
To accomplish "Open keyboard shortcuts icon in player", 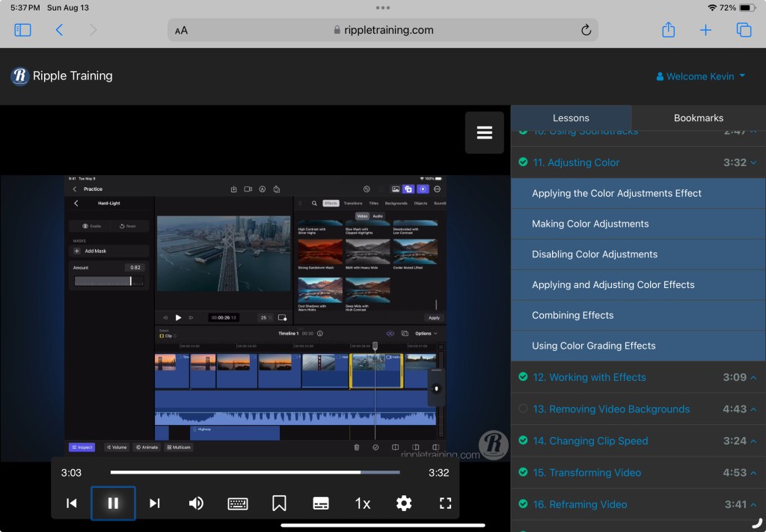I will pos(238,503).
